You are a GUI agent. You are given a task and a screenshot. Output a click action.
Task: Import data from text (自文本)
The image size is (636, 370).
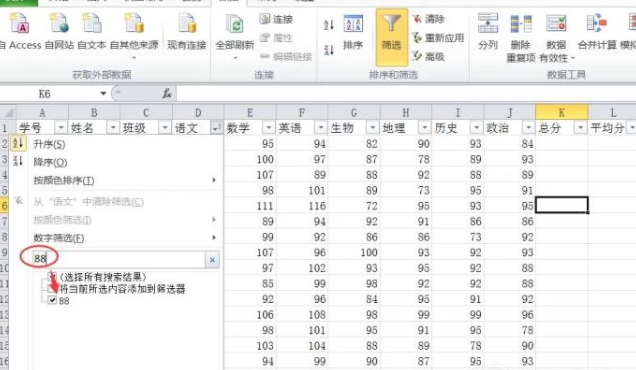coord(92,32)
